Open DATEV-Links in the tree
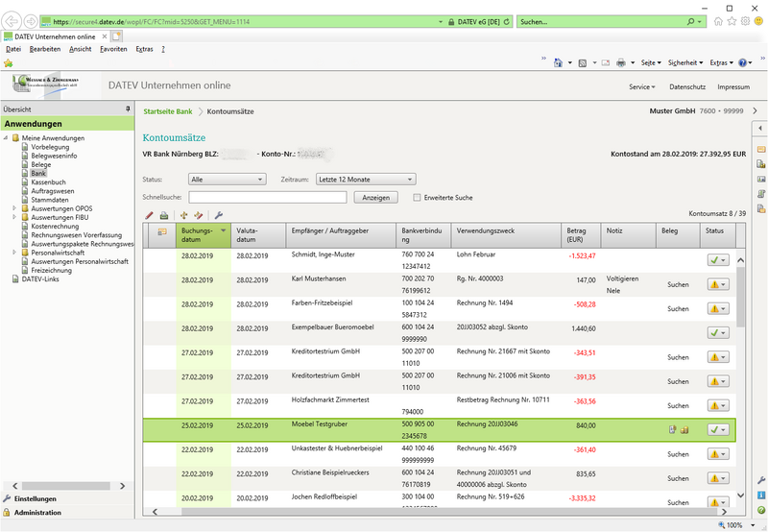768x532 pixels. click(40, 278)
